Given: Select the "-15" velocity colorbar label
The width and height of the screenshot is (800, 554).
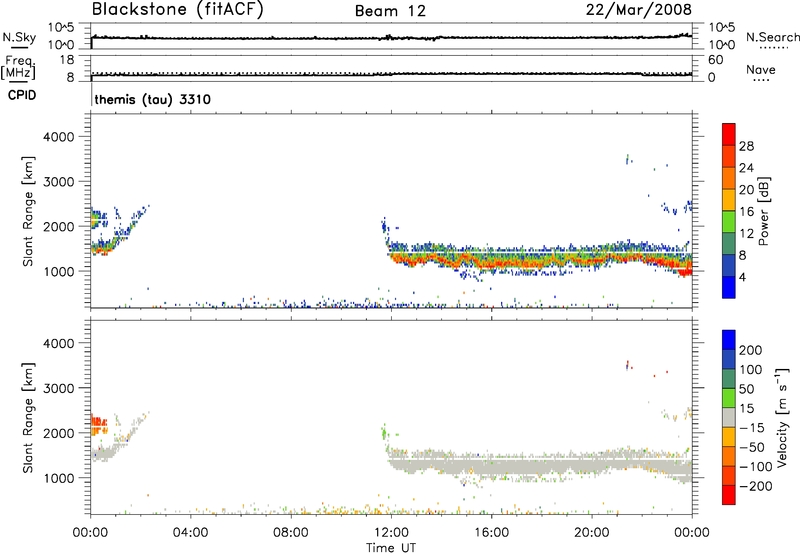Looking at the screenshot, I should (752, 427).
